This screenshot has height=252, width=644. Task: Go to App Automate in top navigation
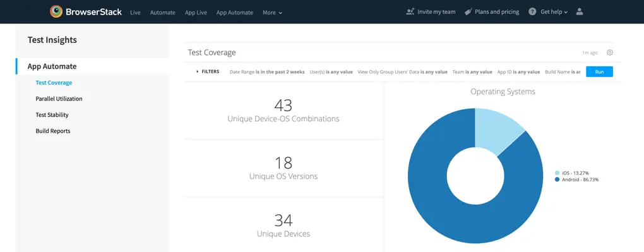(235, 13)
